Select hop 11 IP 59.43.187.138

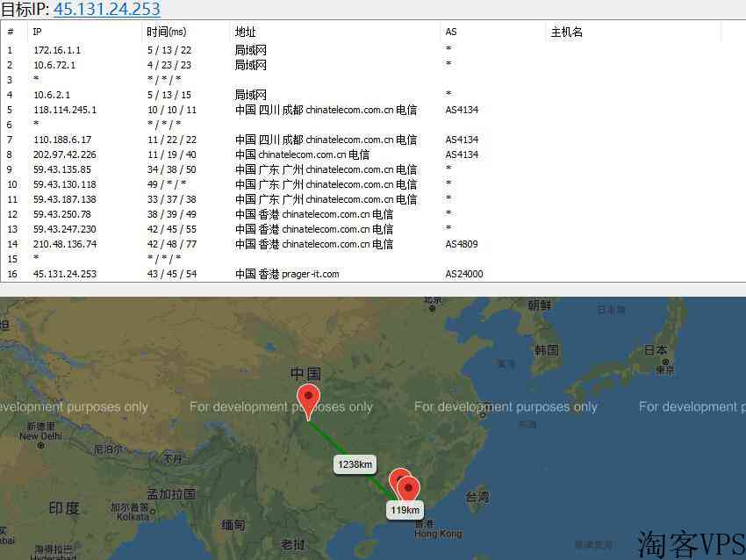click(x=65, y=199)
